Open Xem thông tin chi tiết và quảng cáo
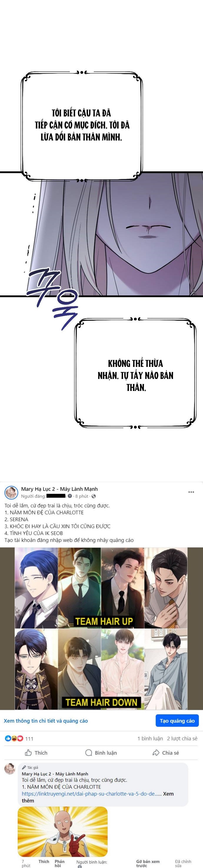203x868 pixels. point(46,721)
